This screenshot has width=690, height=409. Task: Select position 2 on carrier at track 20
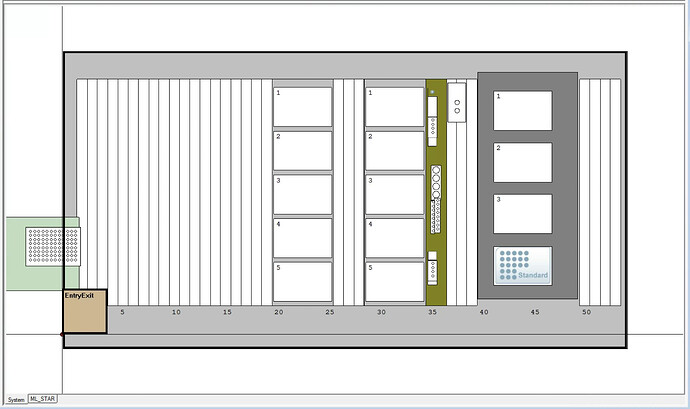[x=302, y=151]
